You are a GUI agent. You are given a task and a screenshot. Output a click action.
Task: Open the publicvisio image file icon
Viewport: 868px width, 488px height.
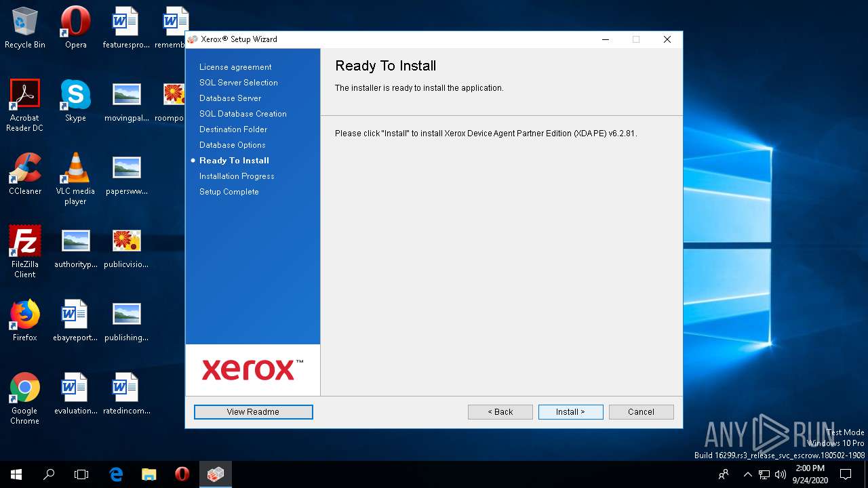pyautogui.click(x=126, y=247)
